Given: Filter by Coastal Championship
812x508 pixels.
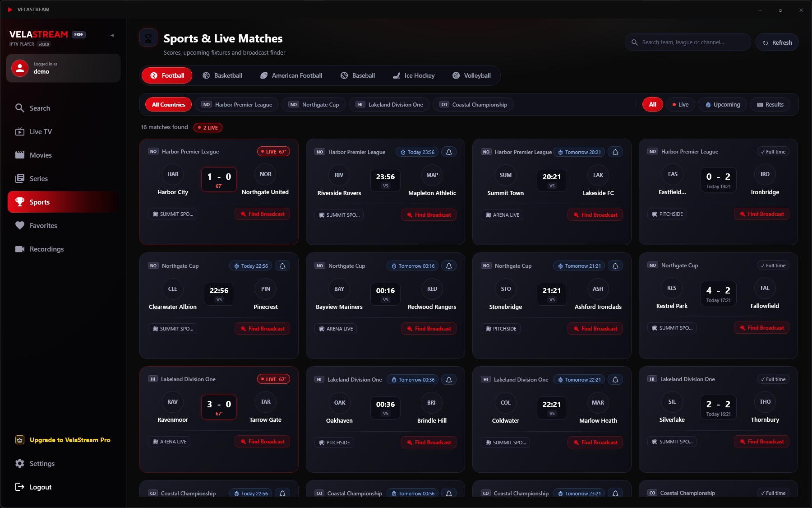Looking at the screenshot, I should [x=473, y=104].
